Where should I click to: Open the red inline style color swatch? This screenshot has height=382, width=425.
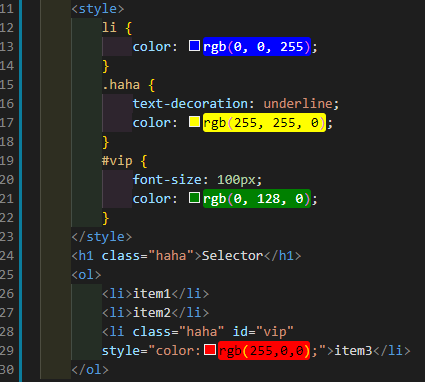tap(210, 350)
